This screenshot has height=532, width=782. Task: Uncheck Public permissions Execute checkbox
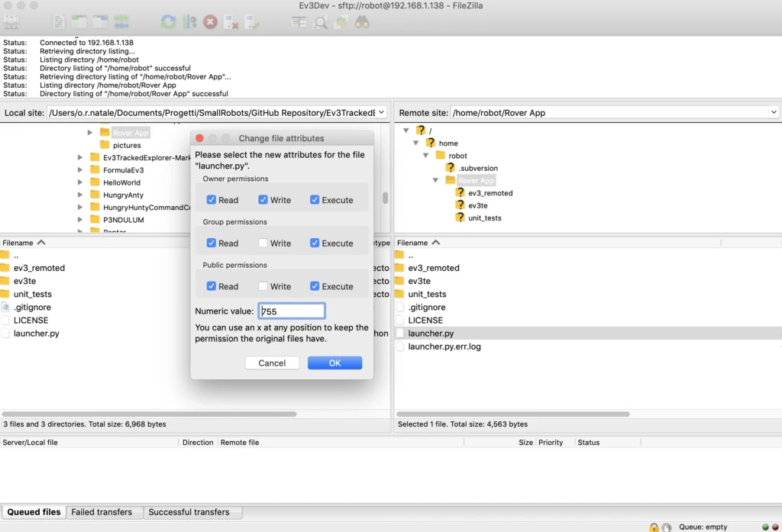[315, 286]
